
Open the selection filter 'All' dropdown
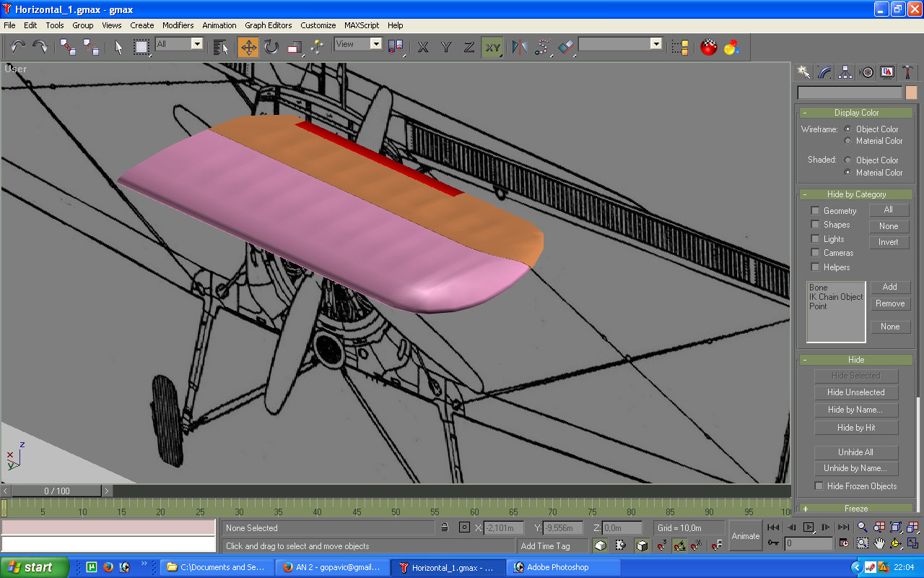[196, 44]
